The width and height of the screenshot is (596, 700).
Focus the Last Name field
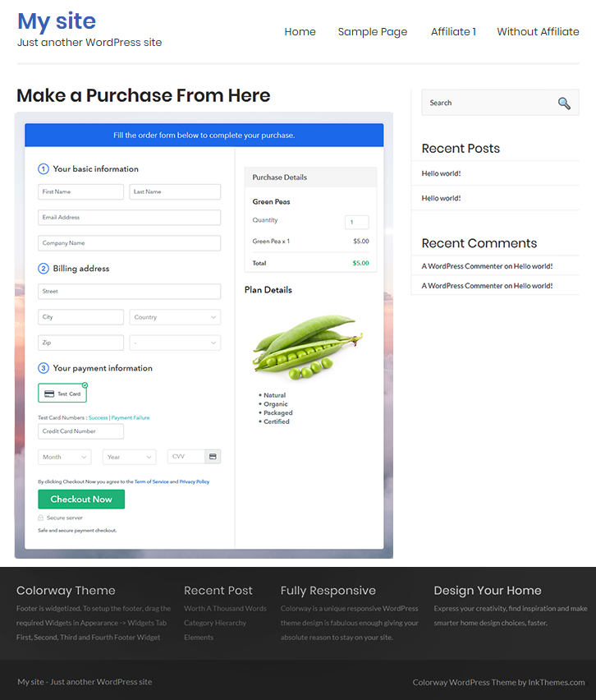(175, 191)
